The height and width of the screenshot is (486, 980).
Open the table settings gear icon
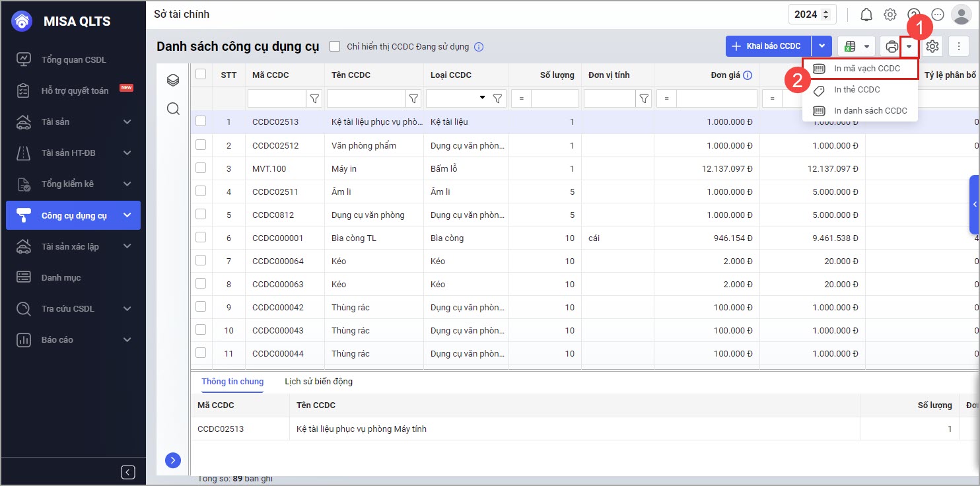pos(932,46)
